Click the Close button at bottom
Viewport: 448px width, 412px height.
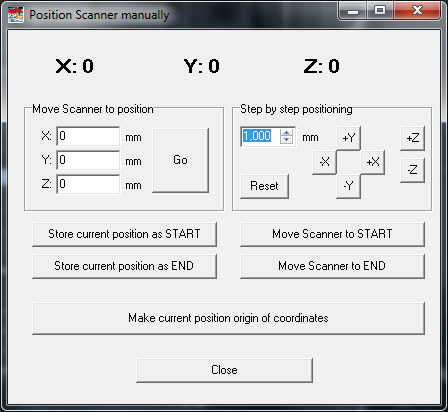coord(224,370)
